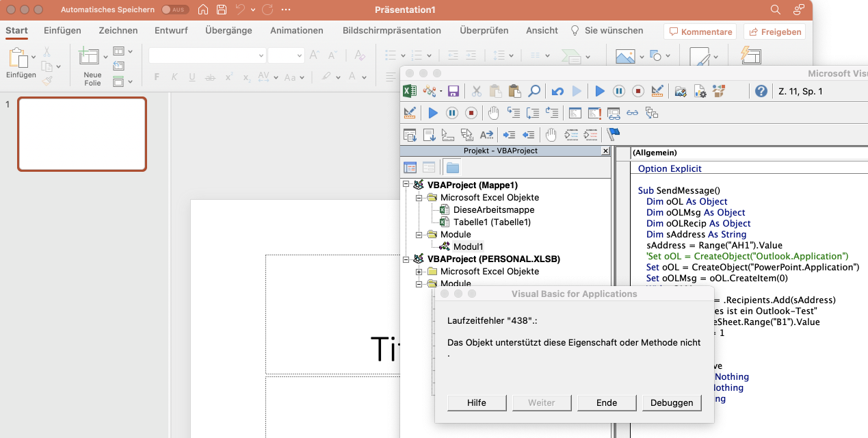
Task: Open the Einfügen ribbon tab
Action: click(62, 30)
